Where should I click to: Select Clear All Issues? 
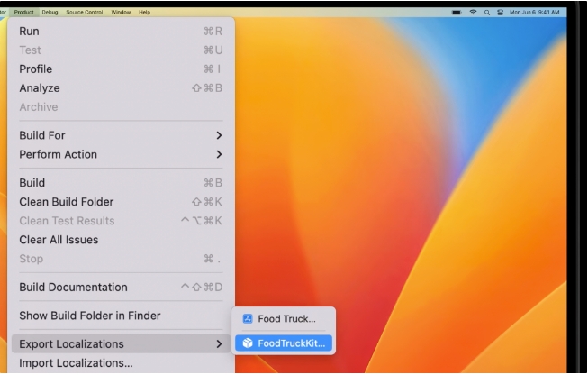click(x=59, y=240)
